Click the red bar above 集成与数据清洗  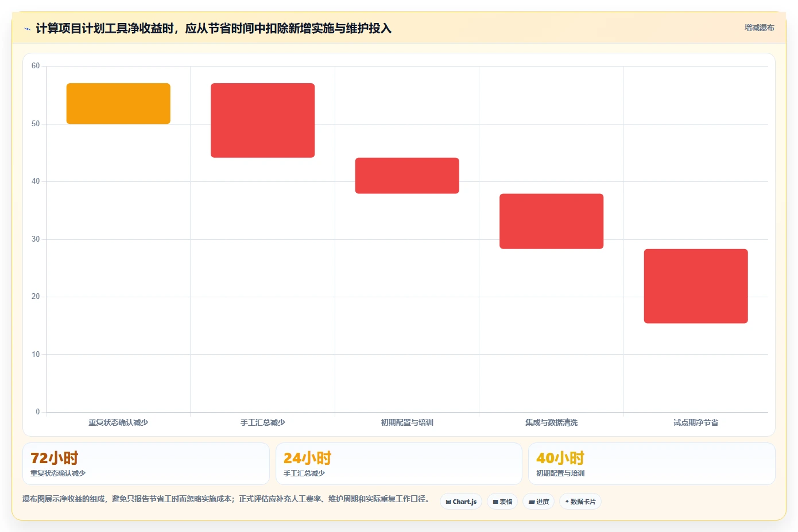tap(551, 222)
